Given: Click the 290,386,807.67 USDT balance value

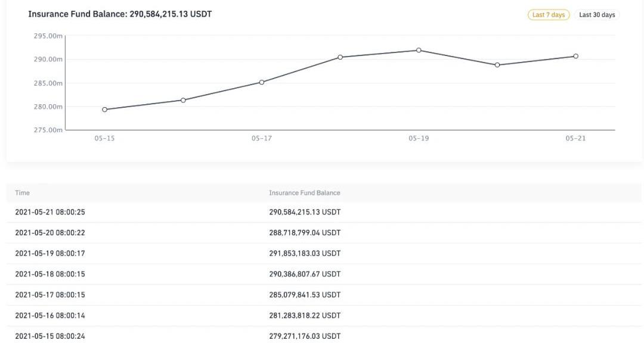Looking at the screenshot, I should 304,275.
